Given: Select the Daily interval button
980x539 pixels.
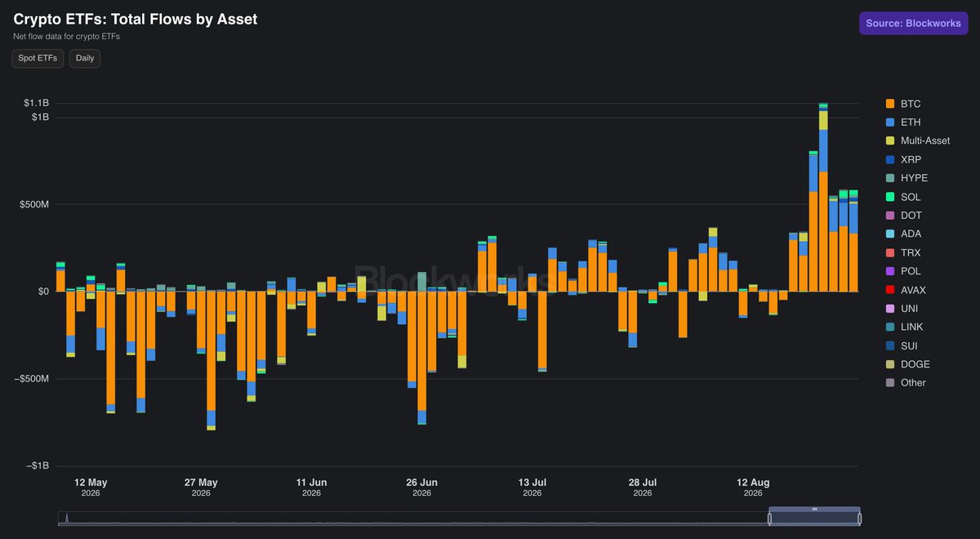Looking at the screenshot, I should tap(85, 59).
